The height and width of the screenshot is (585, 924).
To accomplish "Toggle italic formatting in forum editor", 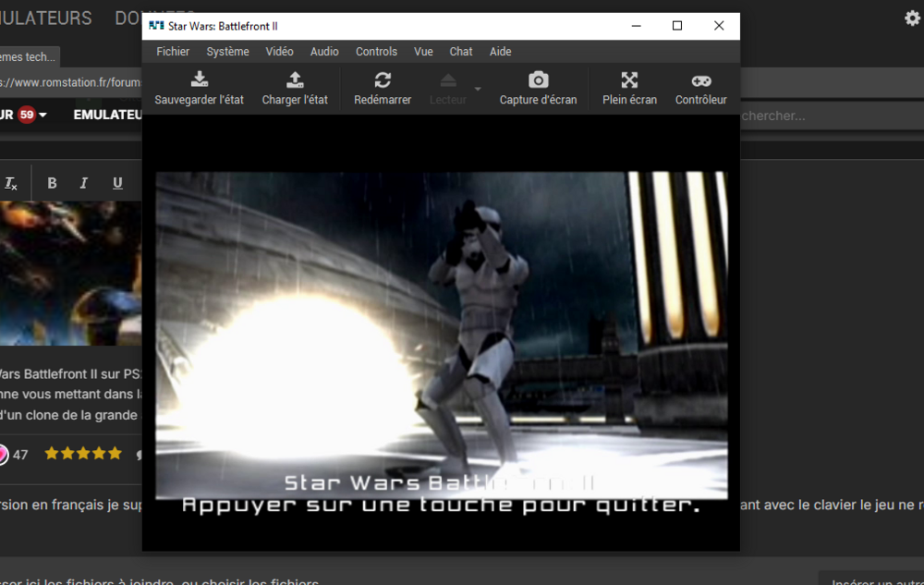I will click(84, 183).
